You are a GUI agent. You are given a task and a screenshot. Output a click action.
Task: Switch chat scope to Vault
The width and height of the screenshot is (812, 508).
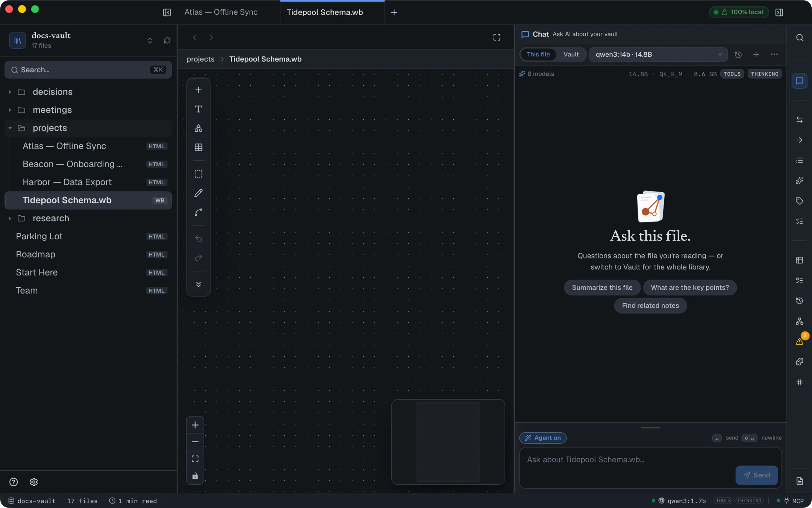point(571,55)
